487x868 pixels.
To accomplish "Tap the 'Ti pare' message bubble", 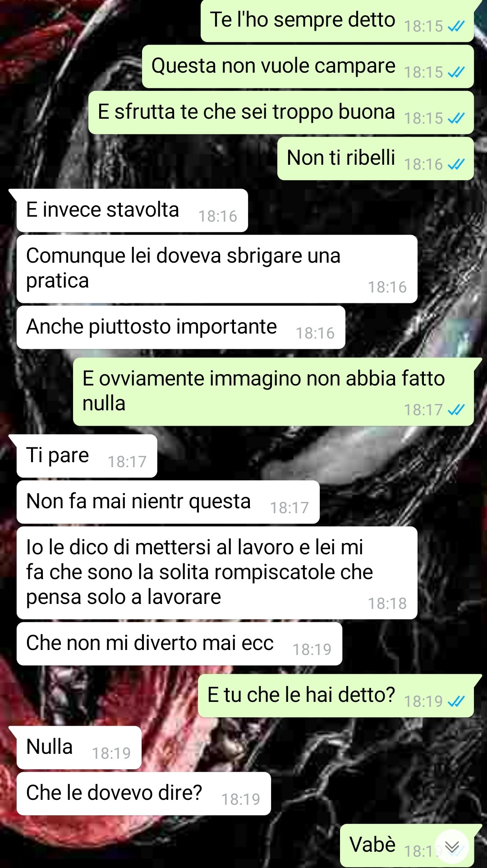I will pos(87,456).
